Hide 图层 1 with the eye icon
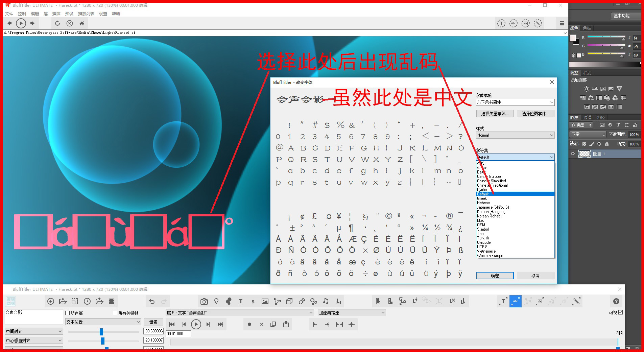 [573, 154]
